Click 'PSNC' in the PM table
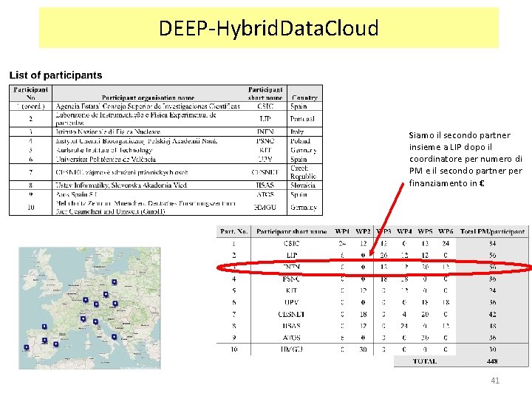 point(291,279)
